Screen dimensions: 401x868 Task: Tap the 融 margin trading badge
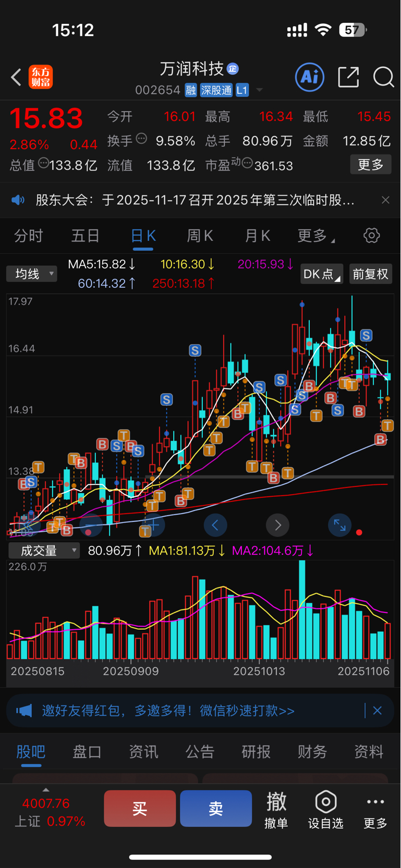click(x=191, y=90)
